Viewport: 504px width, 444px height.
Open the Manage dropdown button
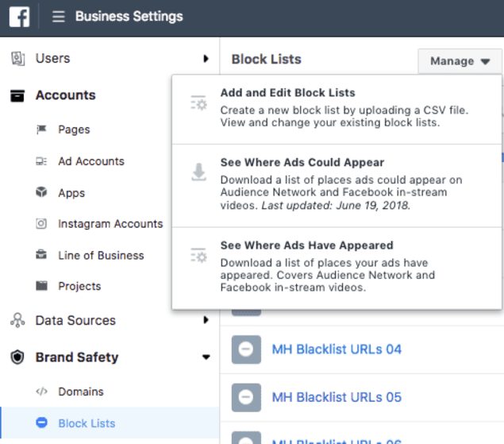click(460, 61)
